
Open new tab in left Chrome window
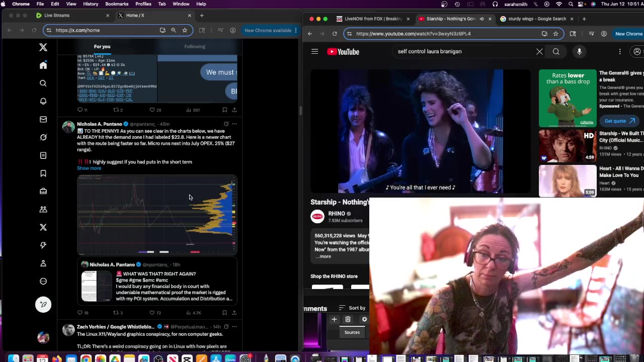click(202, 16)
